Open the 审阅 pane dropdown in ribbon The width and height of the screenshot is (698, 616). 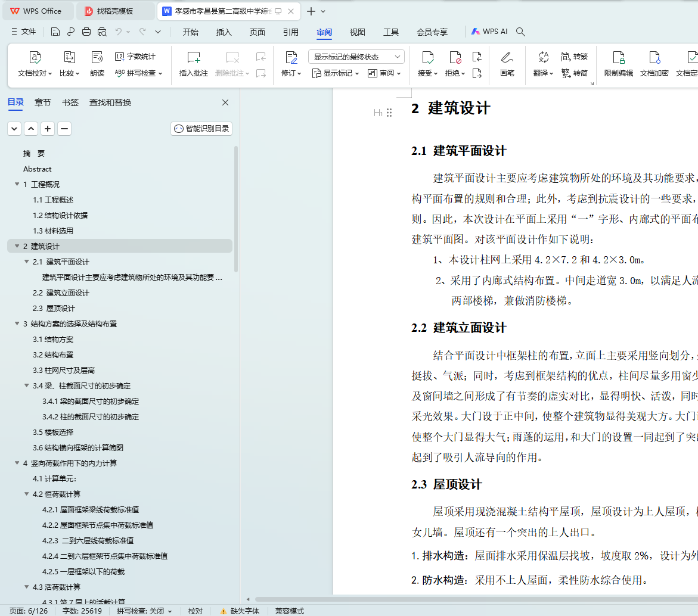(384, 73)
